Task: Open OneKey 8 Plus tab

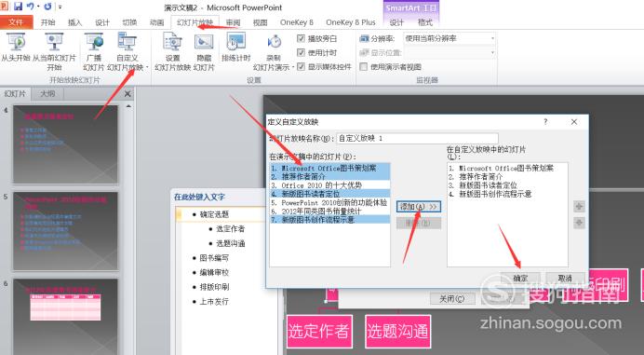Action: (350, 22)
